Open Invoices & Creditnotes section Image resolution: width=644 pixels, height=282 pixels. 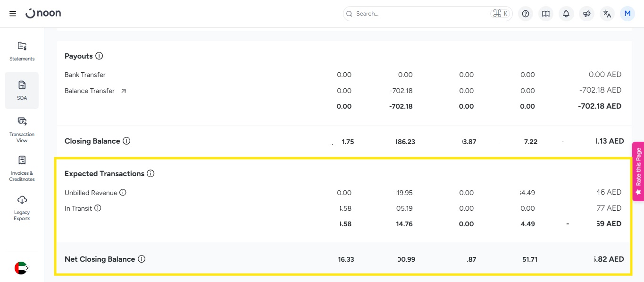22,168
